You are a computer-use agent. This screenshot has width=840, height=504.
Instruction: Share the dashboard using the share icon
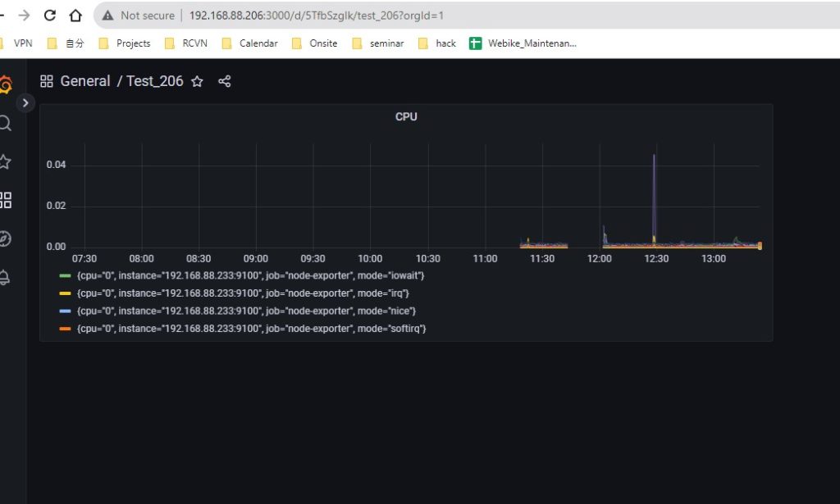[225, 81]
